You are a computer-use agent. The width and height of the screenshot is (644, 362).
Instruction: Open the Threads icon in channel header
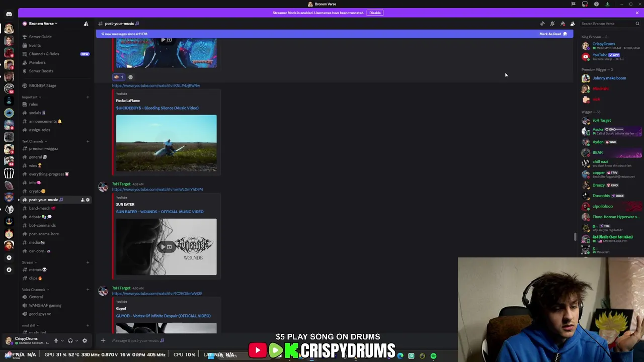point(542,24)
